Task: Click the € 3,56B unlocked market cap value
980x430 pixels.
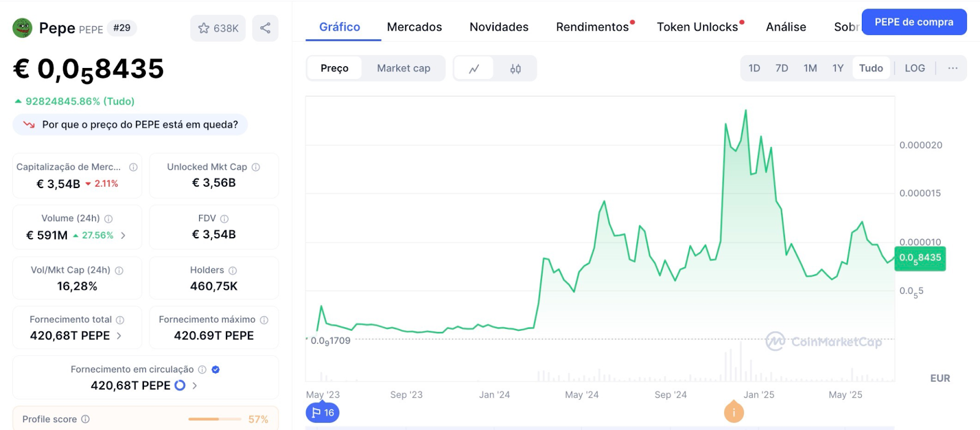Action: (x=214, y=183)
